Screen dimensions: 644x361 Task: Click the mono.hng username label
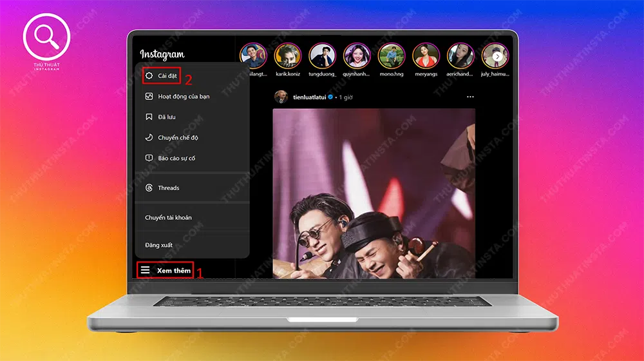coord(392,74)
